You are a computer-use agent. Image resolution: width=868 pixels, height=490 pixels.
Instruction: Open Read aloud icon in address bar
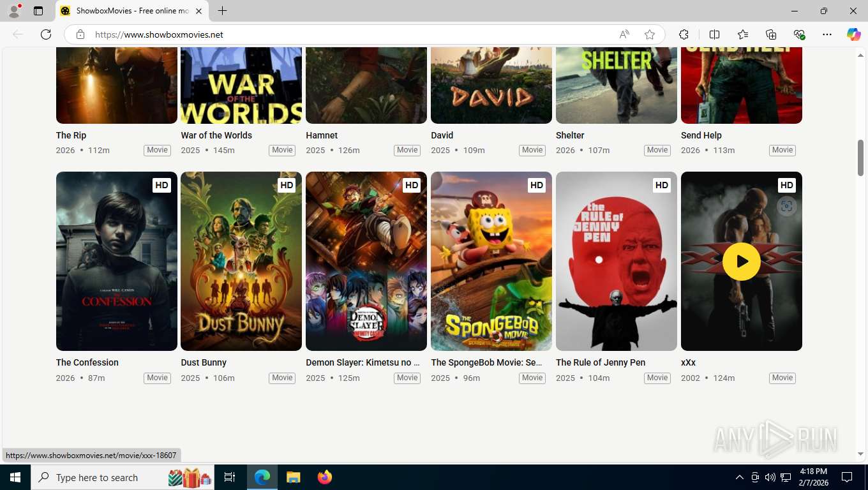(624, 34)
